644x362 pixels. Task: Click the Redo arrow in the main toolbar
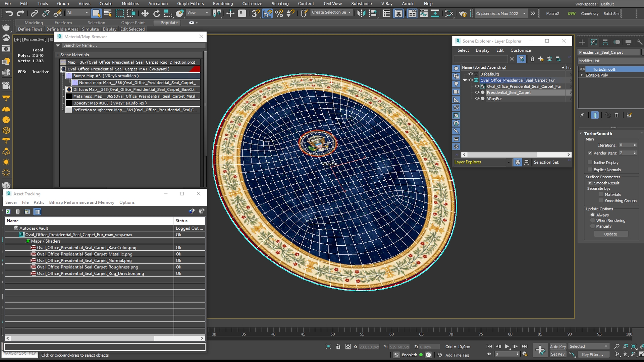[x=21, y=13]
